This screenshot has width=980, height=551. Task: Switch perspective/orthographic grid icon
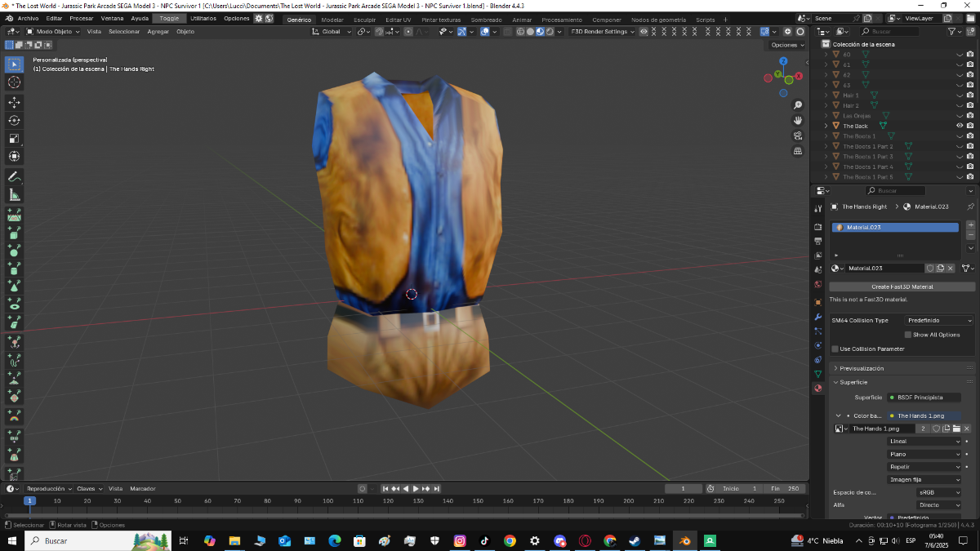pos(798,152)
